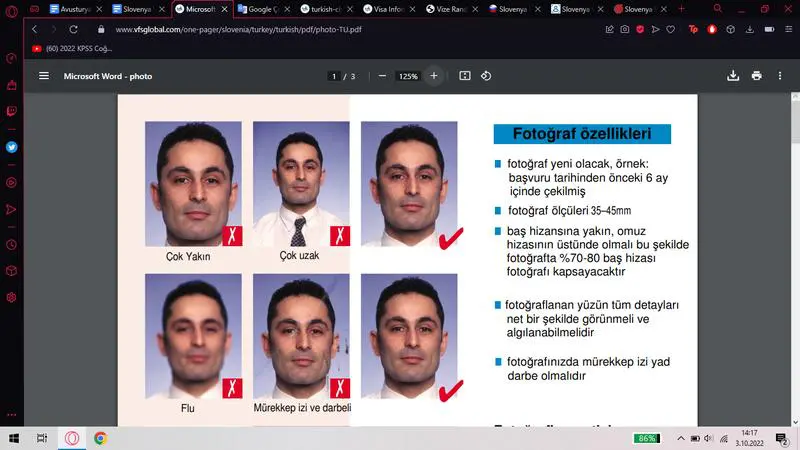Click the 125% zoom level field
Screen dimensions: 800x450
click(408, 76)
